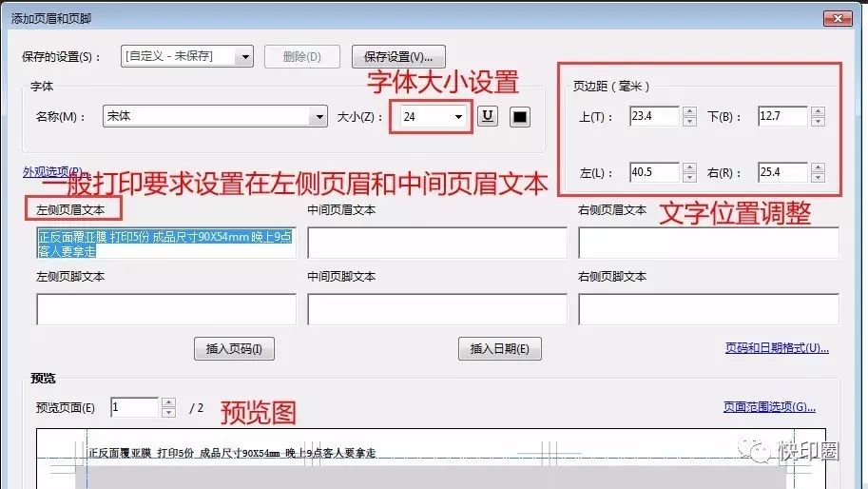Screen dimensions: 868x489
Task: Click the right header text box
Action: coord(708,244)
